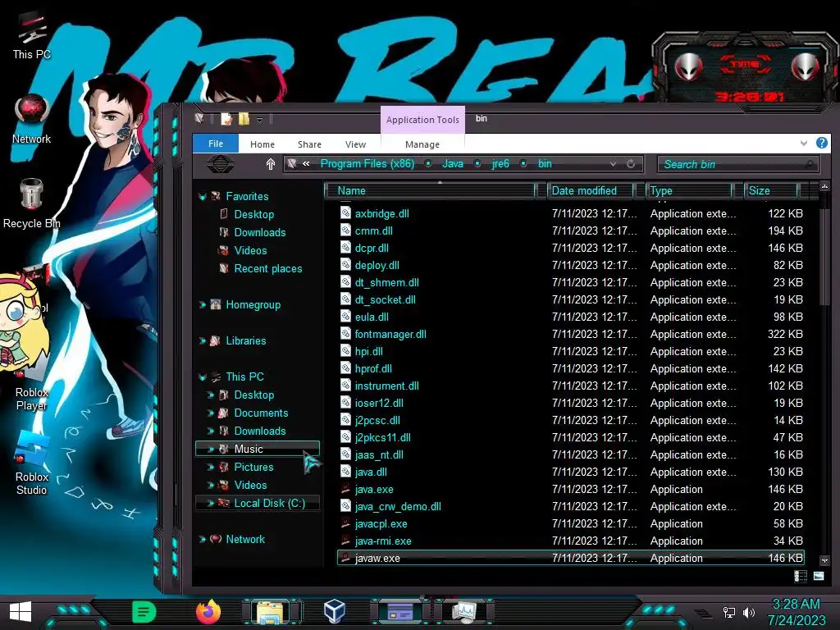Viewport: 840px width, 630px height.
Task: Click the Windows Start button
Action: (x=21, y=612)
